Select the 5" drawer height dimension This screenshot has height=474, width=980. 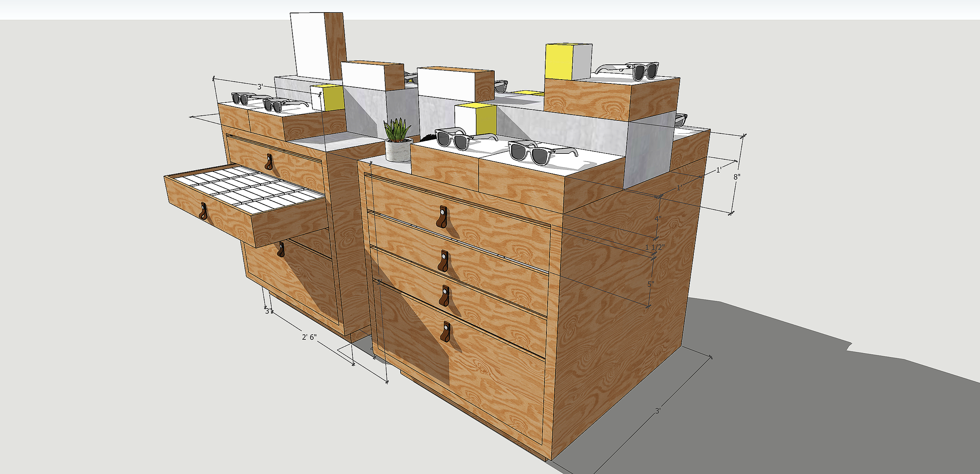[x=651, y=284]
